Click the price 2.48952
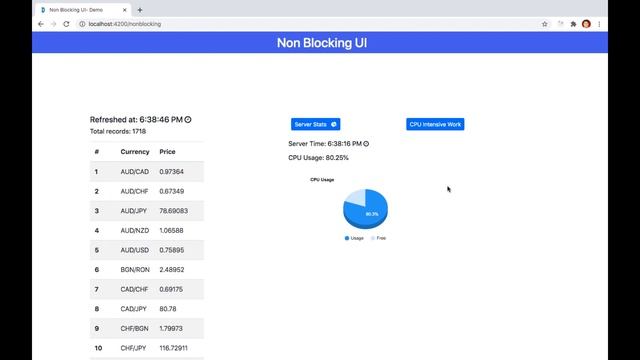Screen dimensions: 640x360 (172, 269)
